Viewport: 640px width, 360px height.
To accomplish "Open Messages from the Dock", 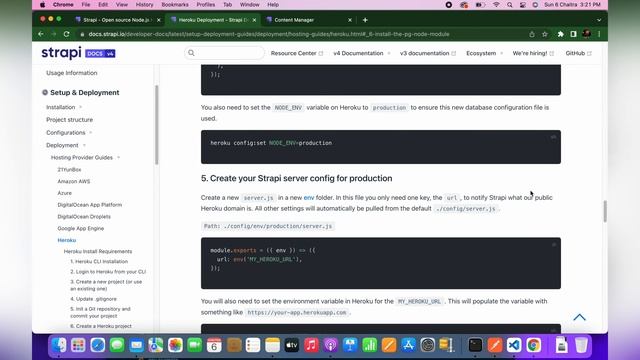I will 117,345.
